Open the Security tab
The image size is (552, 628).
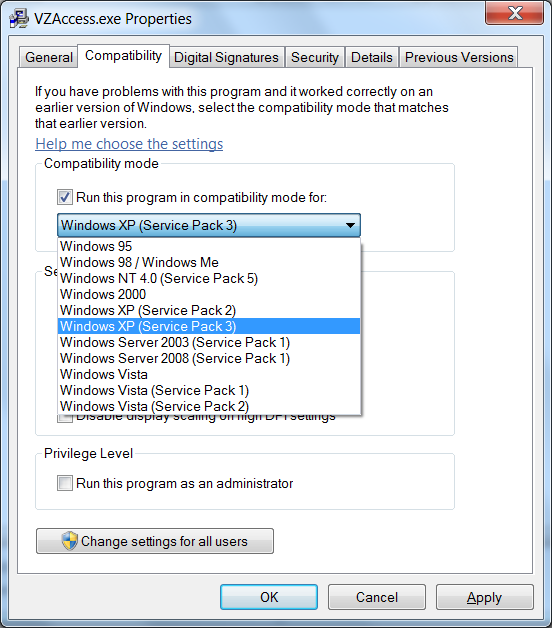click(315, 57)
